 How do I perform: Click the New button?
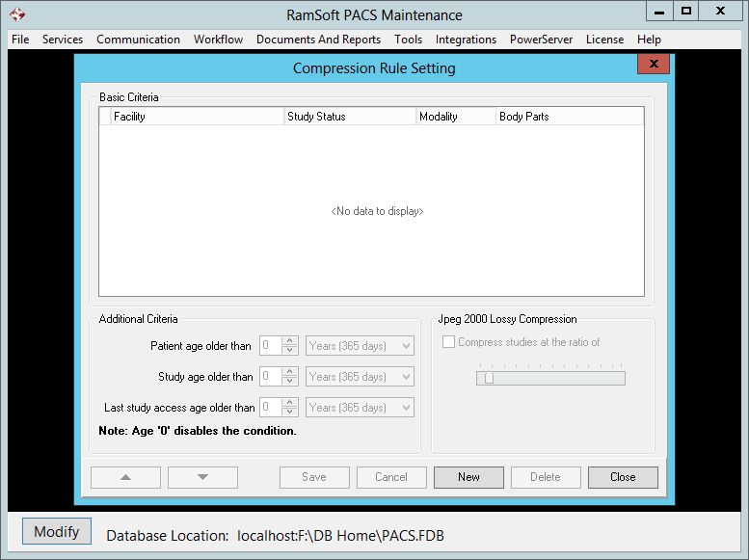(x=468, y=477)
